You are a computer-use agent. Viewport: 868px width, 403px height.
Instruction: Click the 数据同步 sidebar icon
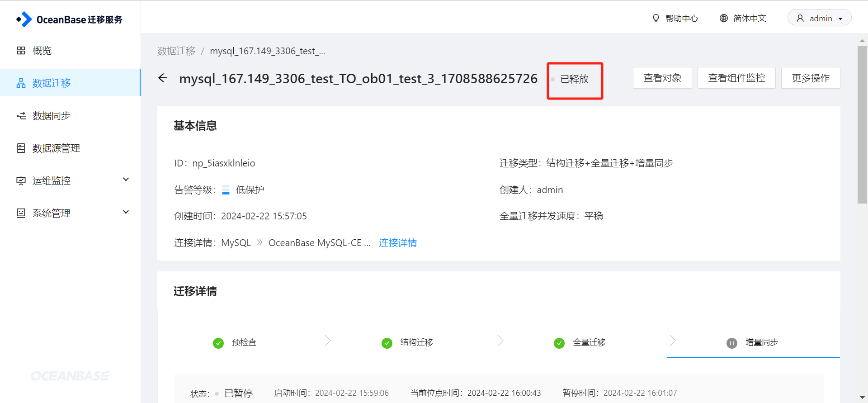click(21, 116)
